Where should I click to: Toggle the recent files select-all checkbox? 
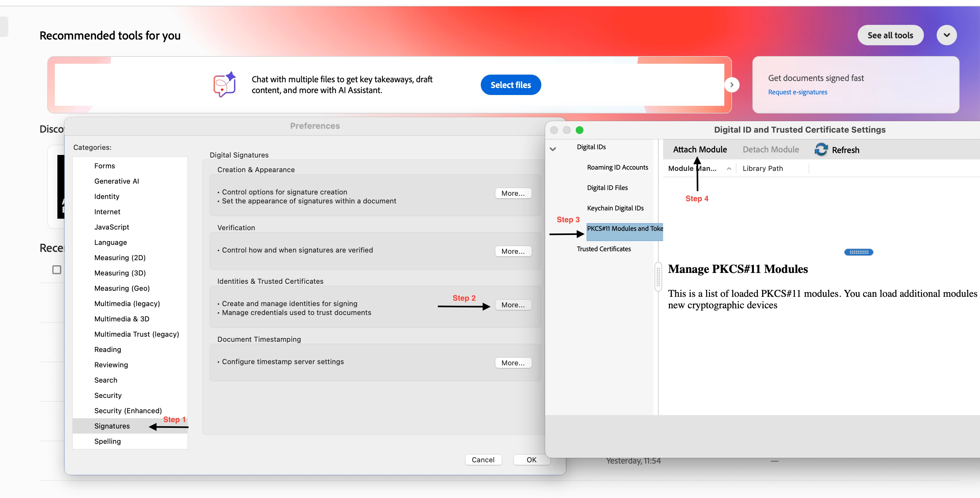[x=57, y=270]
